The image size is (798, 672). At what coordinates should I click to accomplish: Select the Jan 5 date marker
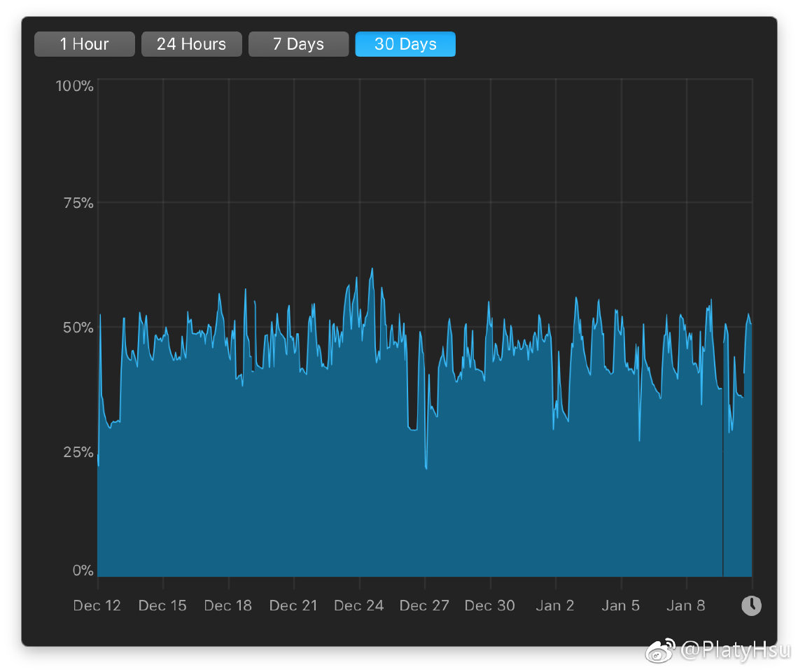pos(621,605)
